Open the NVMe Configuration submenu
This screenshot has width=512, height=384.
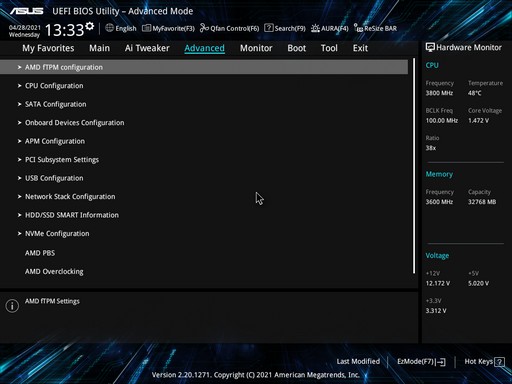(204, 234)
